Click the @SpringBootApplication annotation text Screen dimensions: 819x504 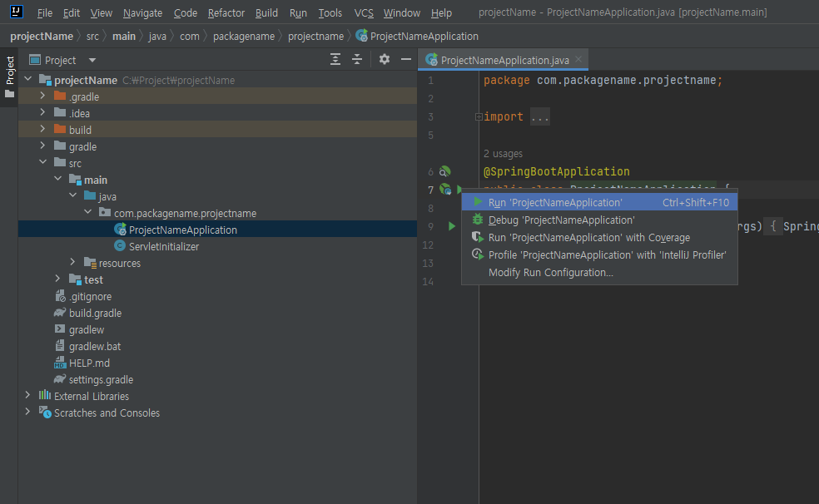click(556, 171)
